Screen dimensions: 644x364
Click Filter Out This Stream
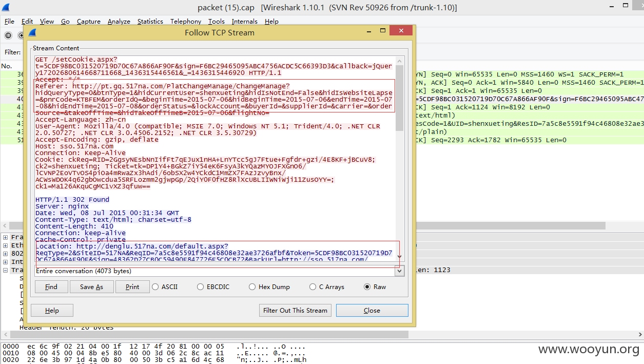point(295,311)
